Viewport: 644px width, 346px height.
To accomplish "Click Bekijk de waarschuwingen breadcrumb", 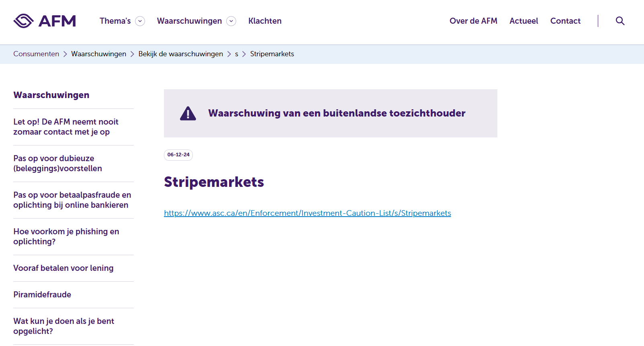I will (x=180, y=54).
